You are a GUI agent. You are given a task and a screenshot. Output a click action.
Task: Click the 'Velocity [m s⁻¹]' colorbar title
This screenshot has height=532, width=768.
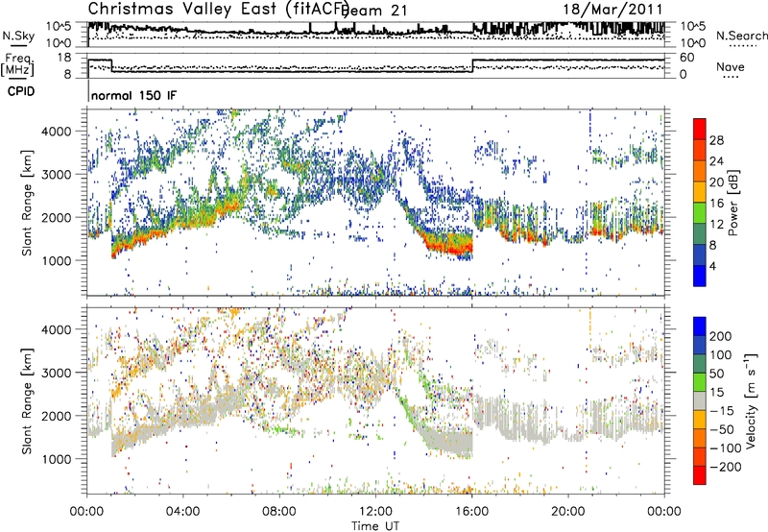click(751, 400)
